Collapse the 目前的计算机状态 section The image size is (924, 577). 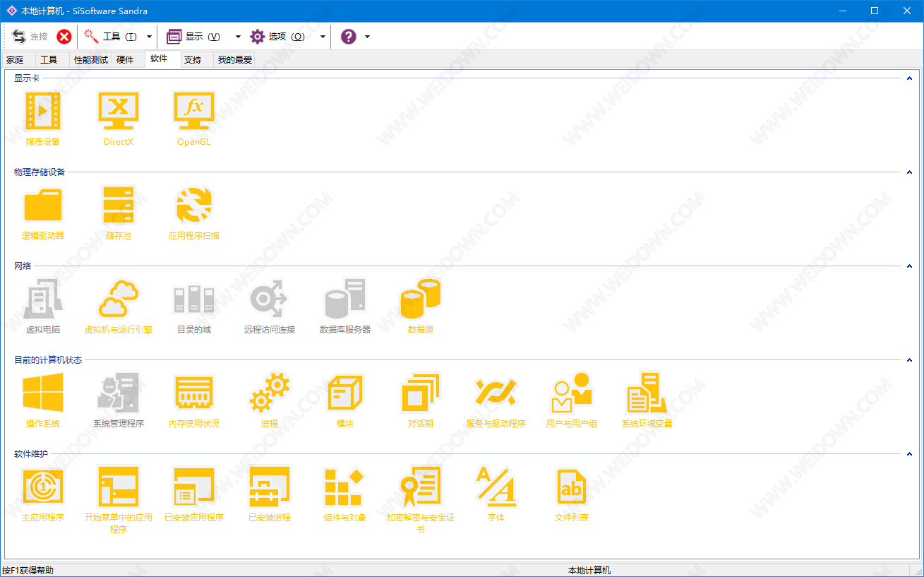tap(910, 360)
